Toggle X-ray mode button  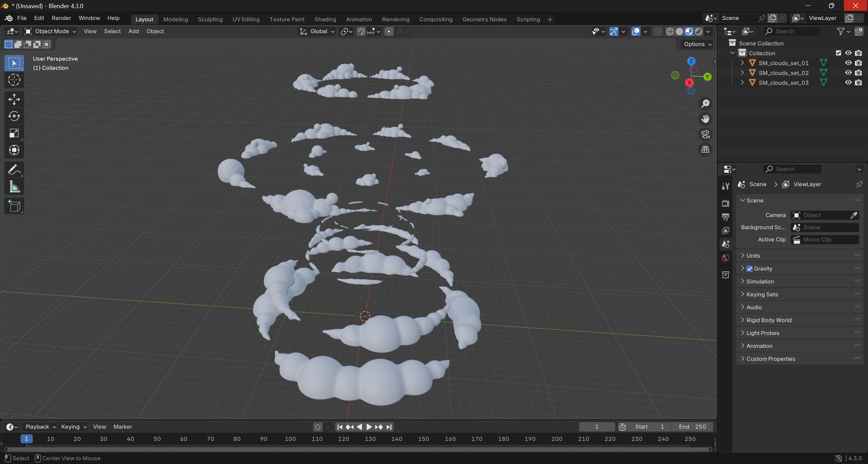657,32
